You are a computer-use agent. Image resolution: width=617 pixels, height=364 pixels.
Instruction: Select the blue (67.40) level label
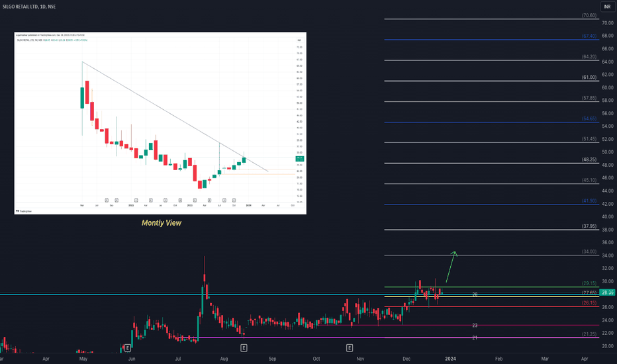pos(589,36)
